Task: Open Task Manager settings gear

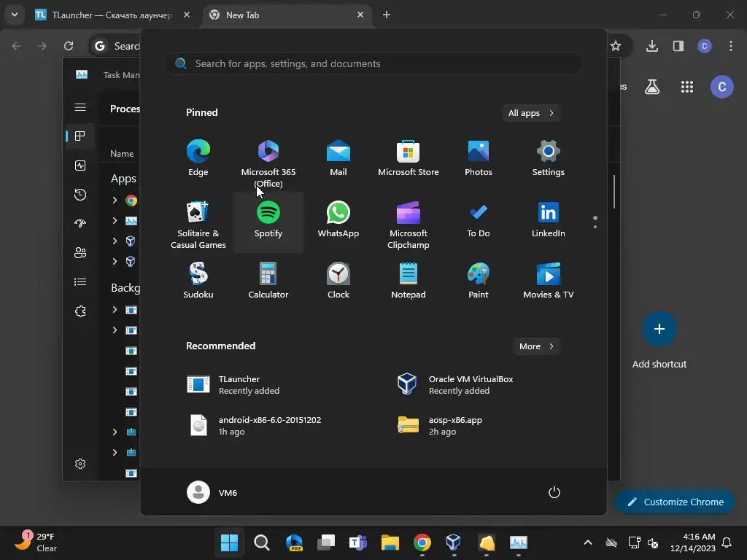Action: click(x=80, y=464)
